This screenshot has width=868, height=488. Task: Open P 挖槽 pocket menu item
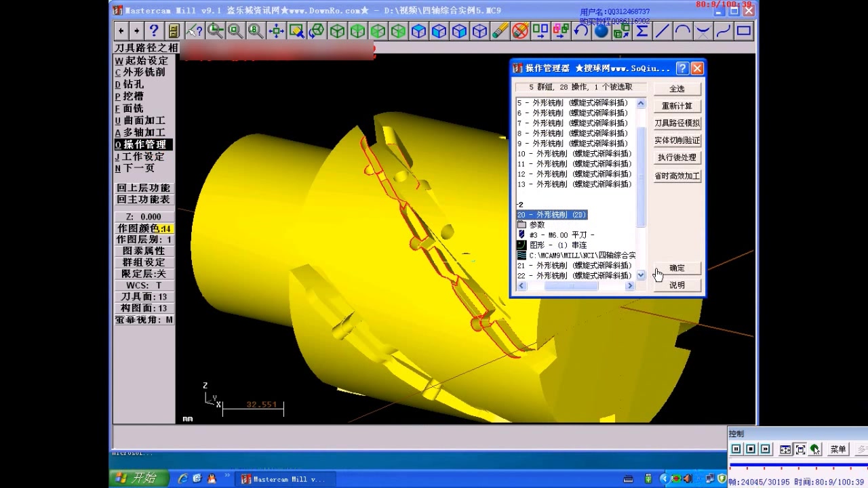click(x=129, y=96)
